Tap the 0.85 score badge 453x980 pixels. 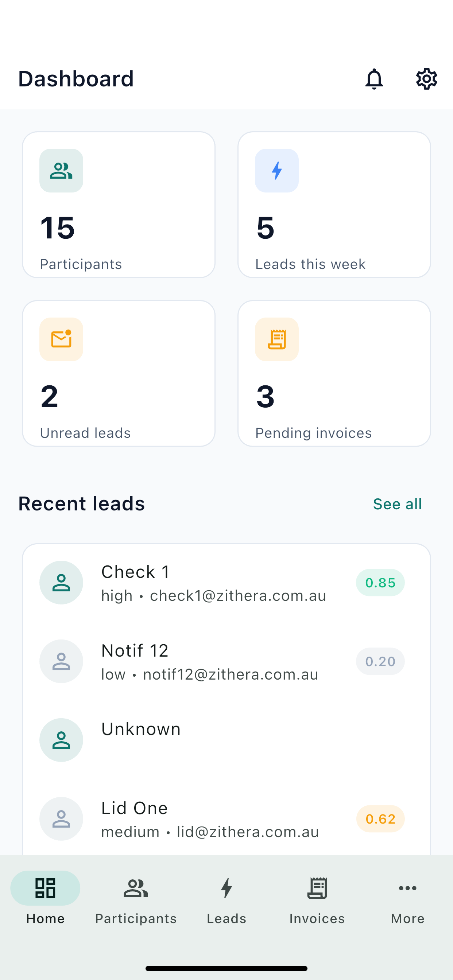[380, 583]
